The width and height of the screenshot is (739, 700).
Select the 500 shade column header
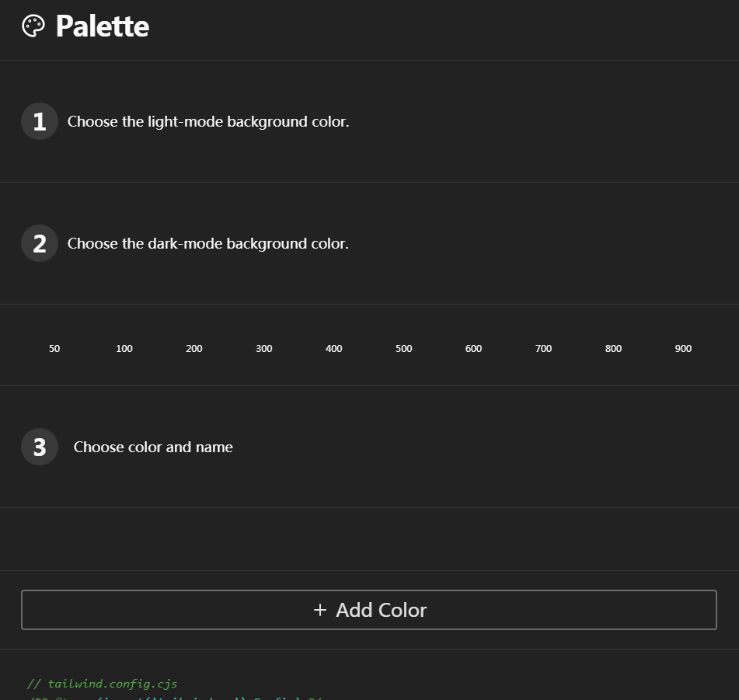point(404,348)
